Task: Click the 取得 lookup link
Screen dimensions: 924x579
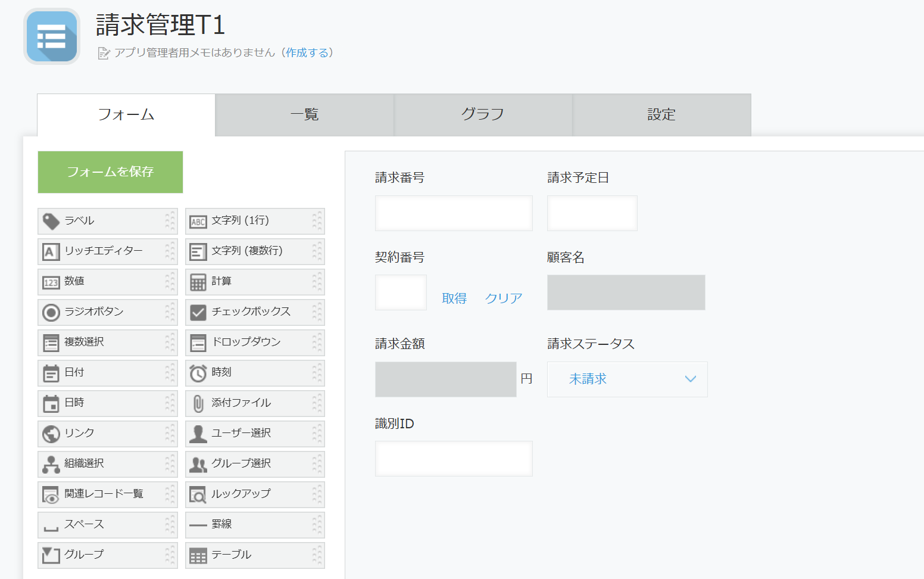Action: pos(454,298)
